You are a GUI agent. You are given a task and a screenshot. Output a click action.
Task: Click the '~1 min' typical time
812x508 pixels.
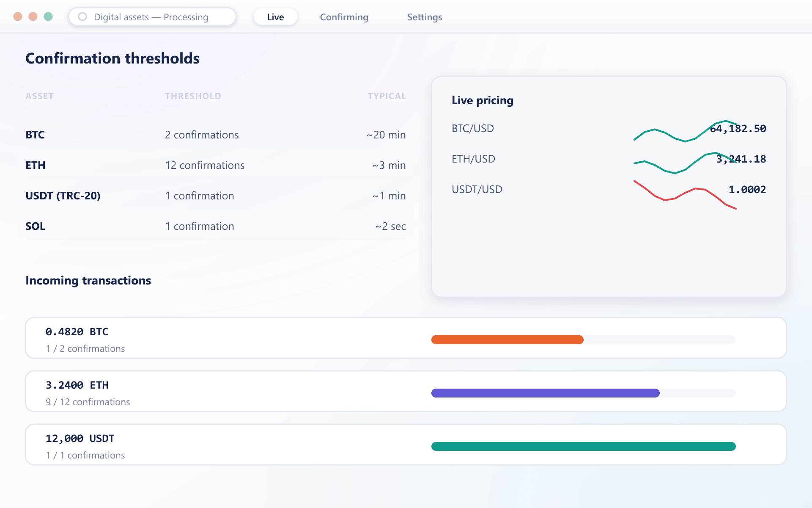(x=389, y=196)
